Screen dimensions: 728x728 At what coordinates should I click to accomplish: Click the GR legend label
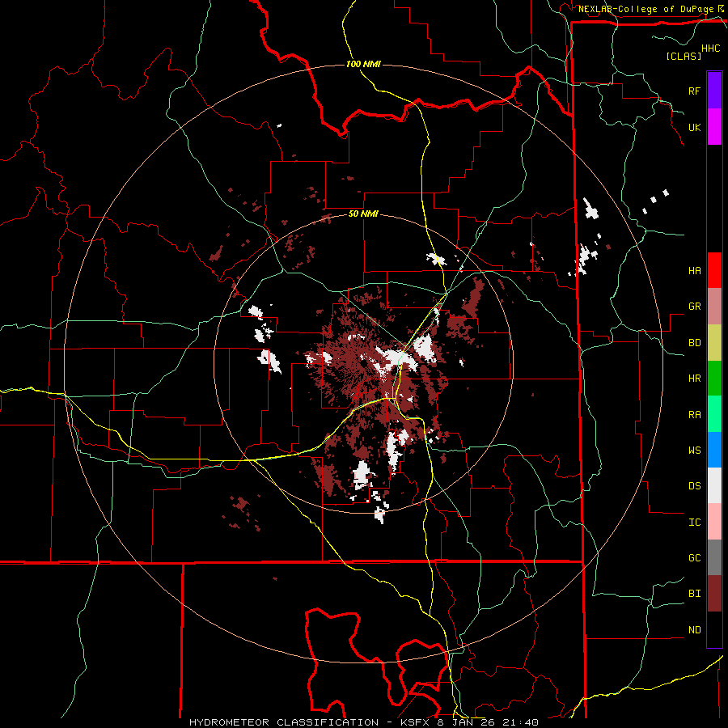[694, 307]
